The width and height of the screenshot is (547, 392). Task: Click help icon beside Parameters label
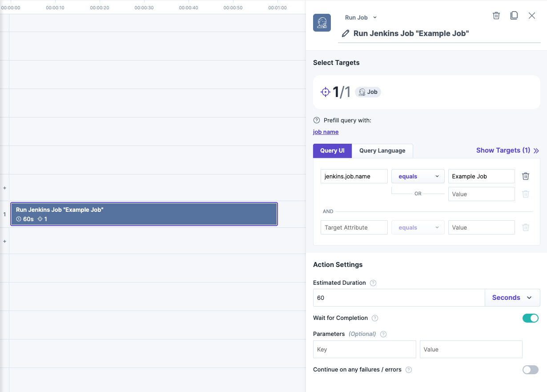point(383,334)
